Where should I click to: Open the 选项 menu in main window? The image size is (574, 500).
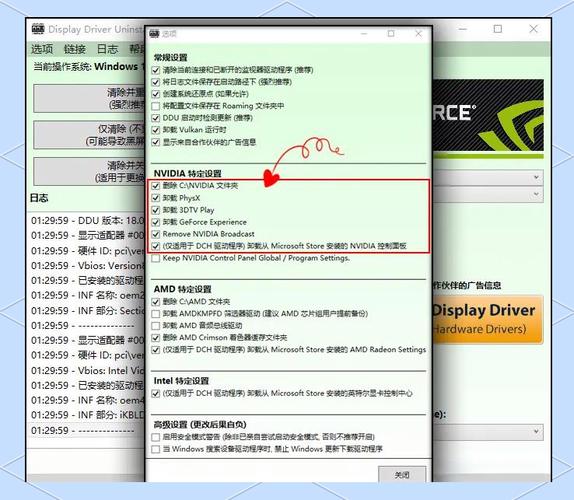(x=42, y=49)
